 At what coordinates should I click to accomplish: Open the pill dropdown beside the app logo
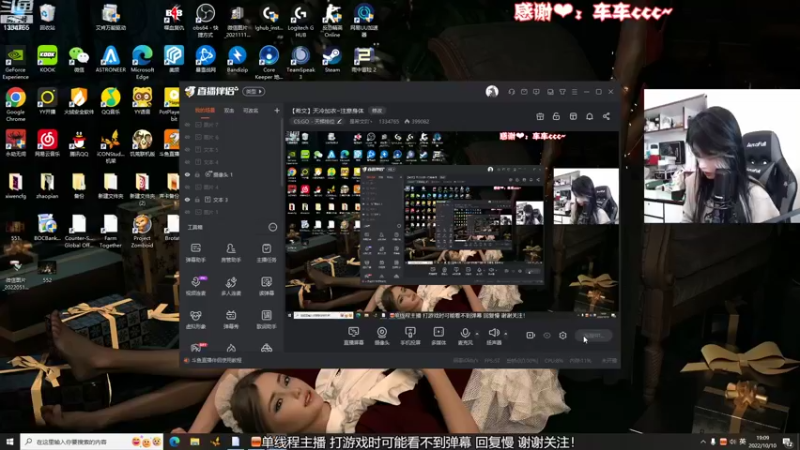point(254,92)
